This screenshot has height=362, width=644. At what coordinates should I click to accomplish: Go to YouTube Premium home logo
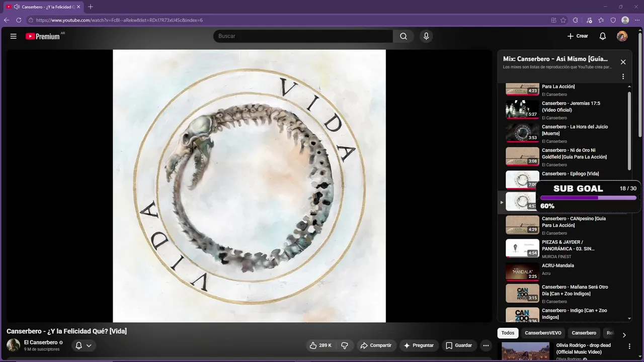tap(43, 36)
